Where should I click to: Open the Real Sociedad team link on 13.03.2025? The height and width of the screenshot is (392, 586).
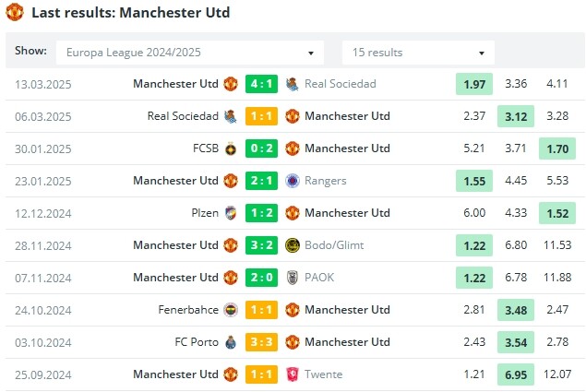(341, 84)
